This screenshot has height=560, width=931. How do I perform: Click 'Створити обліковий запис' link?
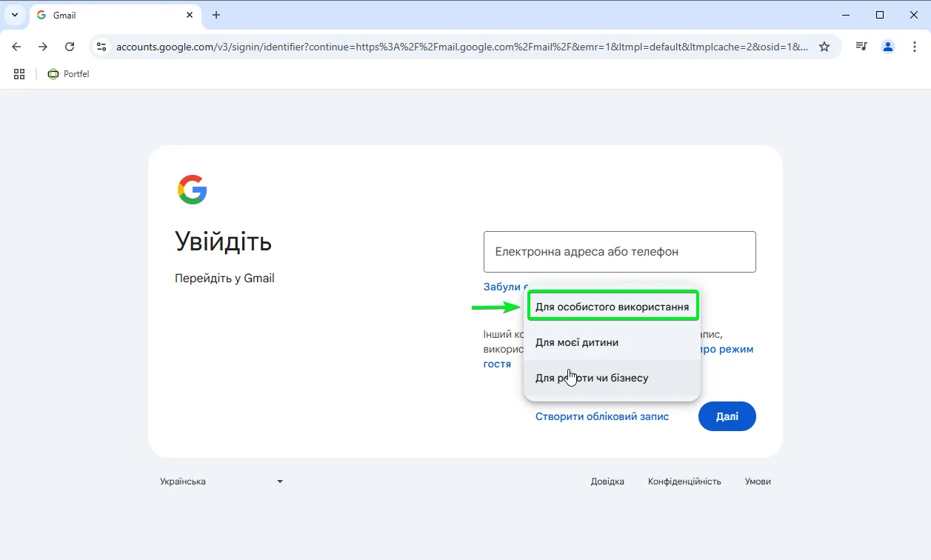(602, 416)
